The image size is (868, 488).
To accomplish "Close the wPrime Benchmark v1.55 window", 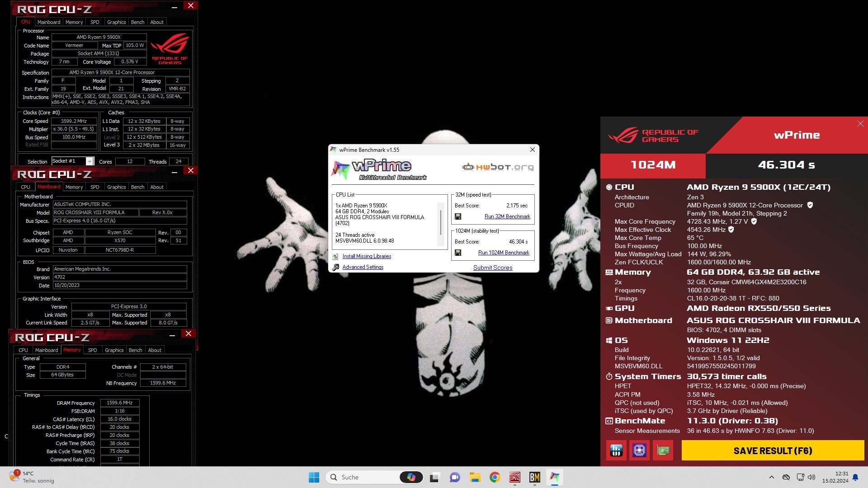I will pos(532,150).
